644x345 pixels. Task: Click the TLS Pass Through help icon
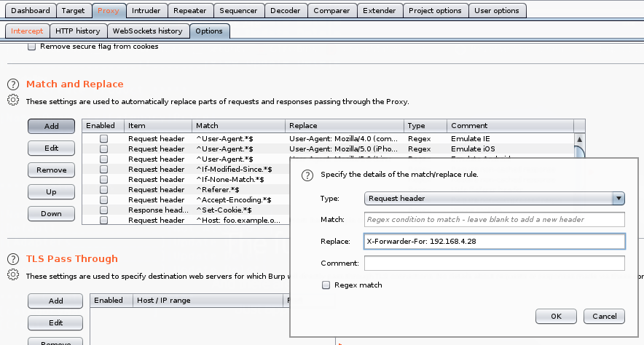(12, 259)
